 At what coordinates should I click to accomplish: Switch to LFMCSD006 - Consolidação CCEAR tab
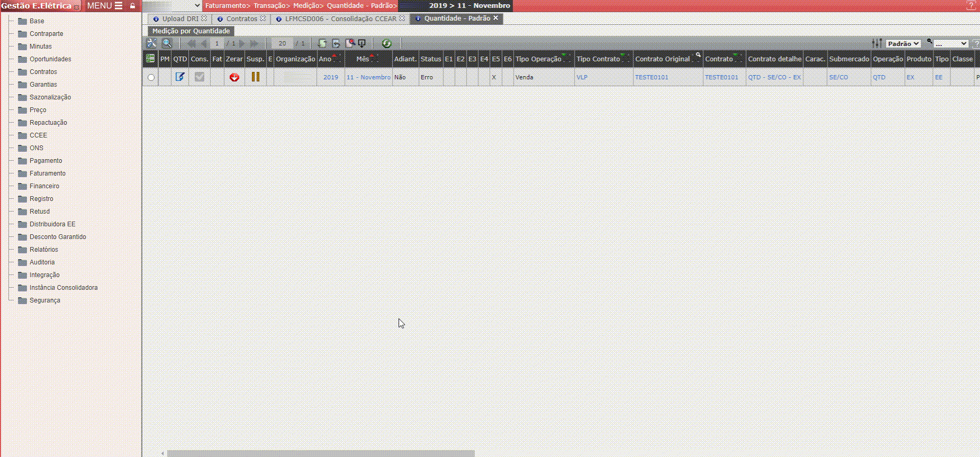pos(340,19)
